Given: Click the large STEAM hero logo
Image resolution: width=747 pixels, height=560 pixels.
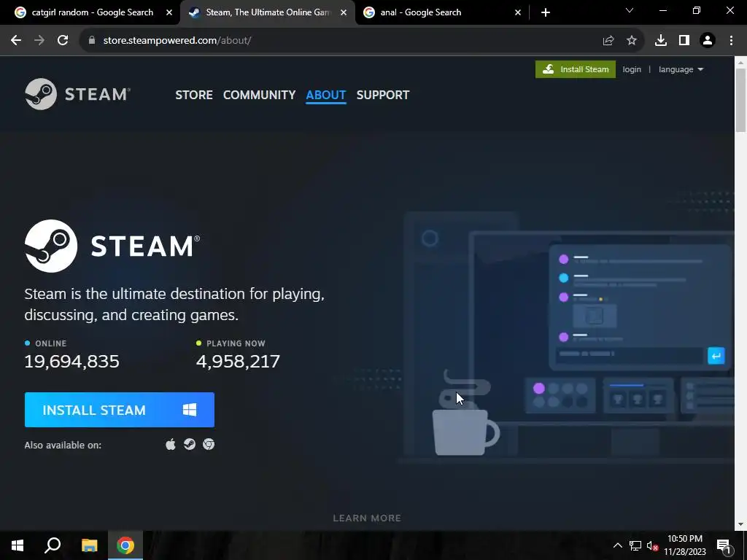Looking at the screenshot, I should tap(112, 246).
